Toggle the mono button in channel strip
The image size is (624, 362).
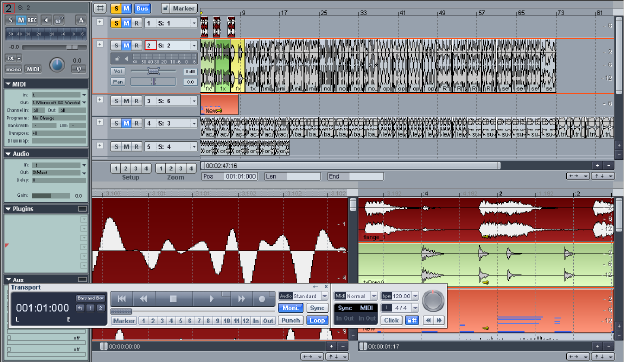pos(14,69)
